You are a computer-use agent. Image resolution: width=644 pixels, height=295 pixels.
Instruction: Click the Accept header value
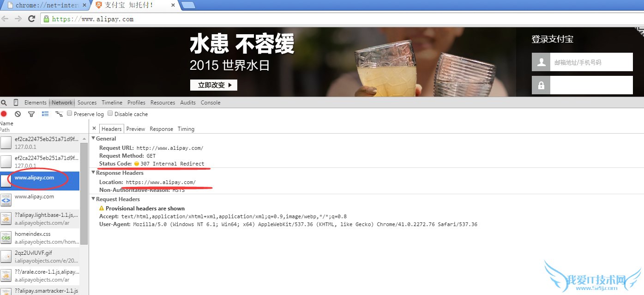coord(234,216)
